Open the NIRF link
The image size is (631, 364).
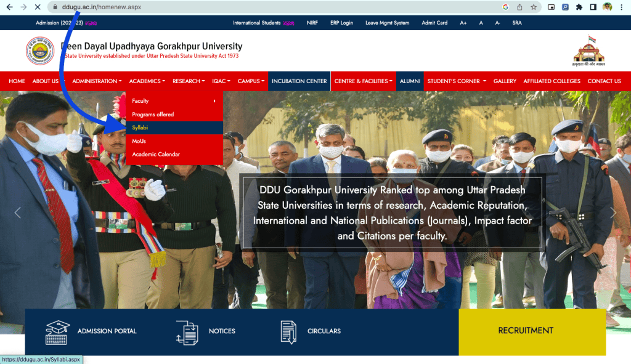[312, 23]
